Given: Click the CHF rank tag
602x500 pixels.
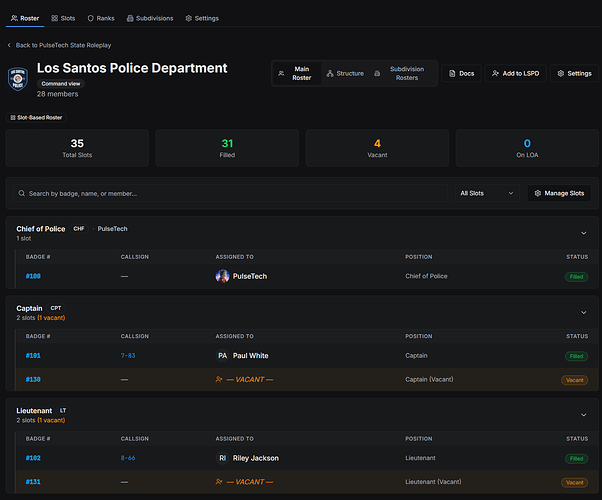Looking at the screenshot, I should tap(79, 229).
